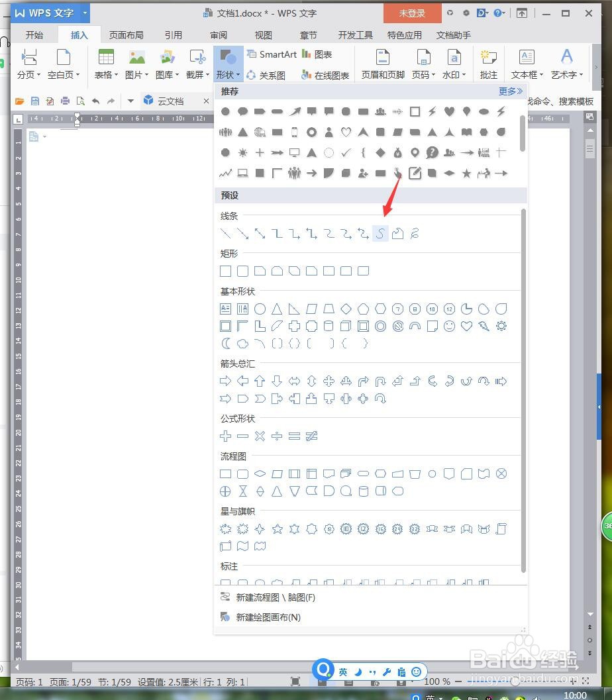Switch to the 视图 tab
This screenshot has height=700, width=612.
point(264,35)
